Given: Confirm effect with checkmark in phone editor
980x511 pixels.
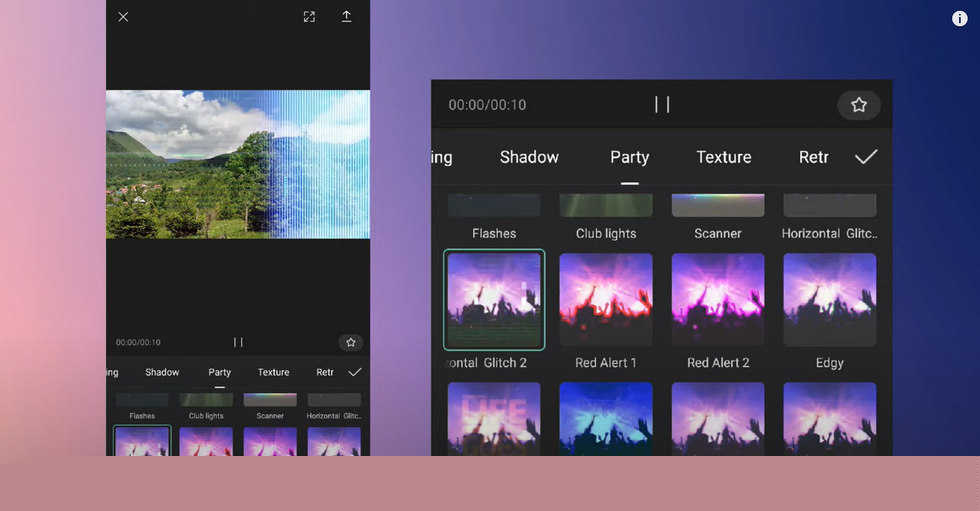Looking at the screenshot, I should (355, 372).
